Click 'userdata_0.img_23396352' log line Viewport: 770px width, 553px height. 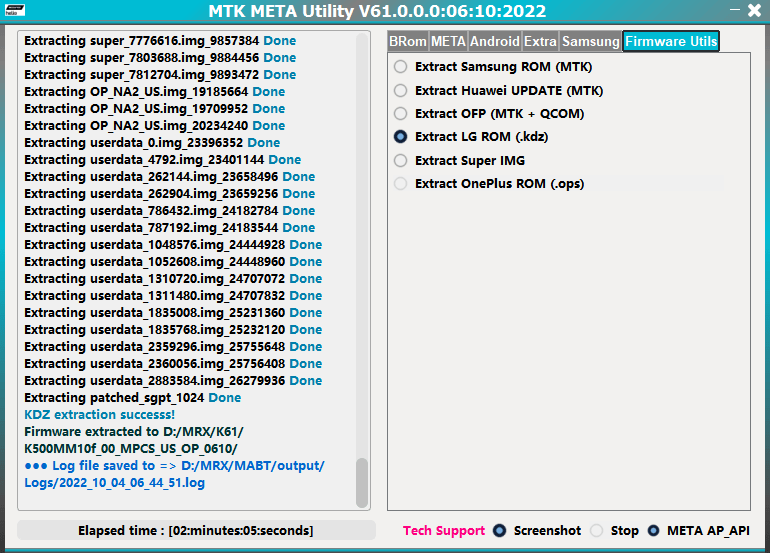coord(152,143)
